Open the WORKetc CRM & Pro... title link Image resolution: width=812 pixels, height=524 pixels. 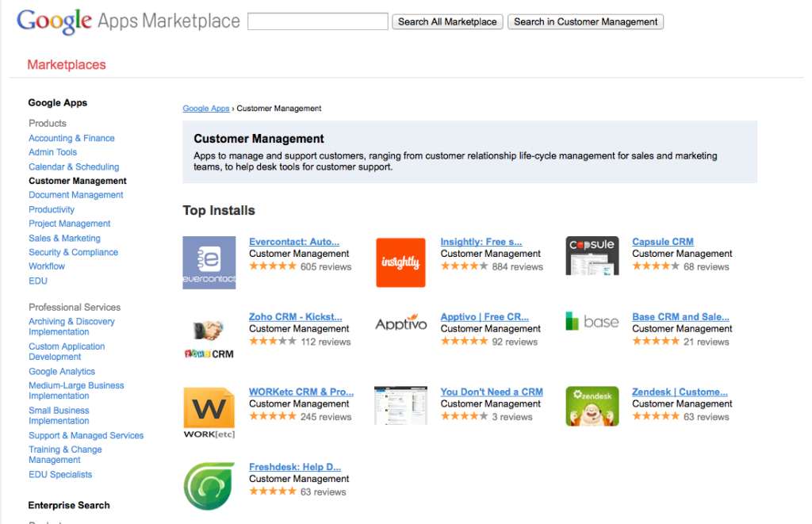tap(301, 392)
